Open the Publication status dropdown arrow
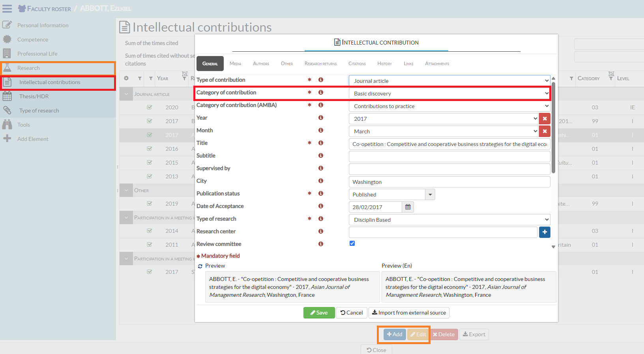Screen dimensions: 644x354 point(430,195)
